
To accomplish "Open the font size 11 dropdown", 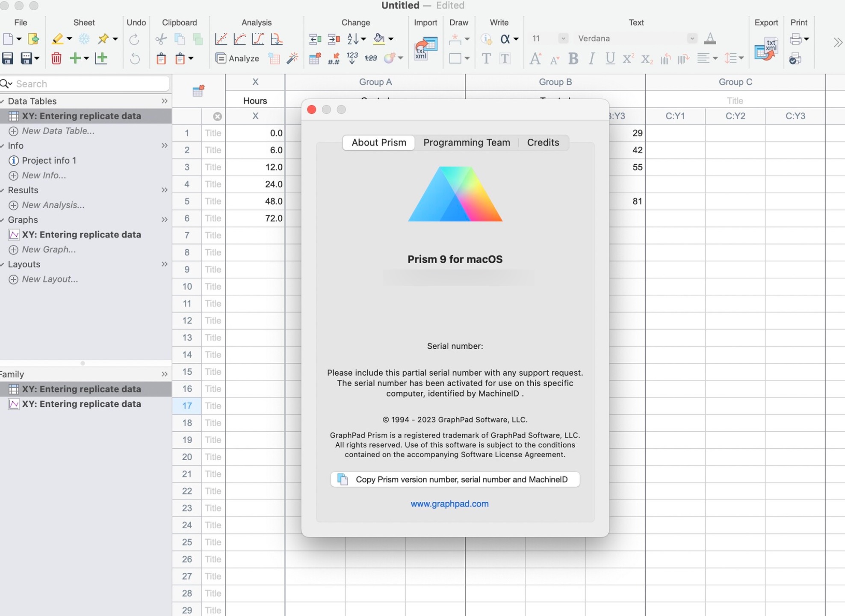I will click(x=563, y=38).
